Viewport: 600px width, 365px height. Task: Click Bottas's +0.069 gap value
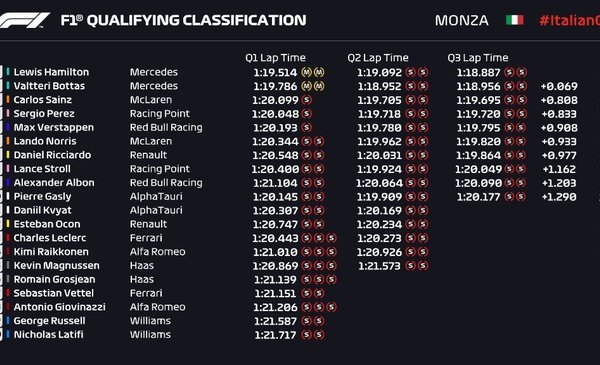559,86
